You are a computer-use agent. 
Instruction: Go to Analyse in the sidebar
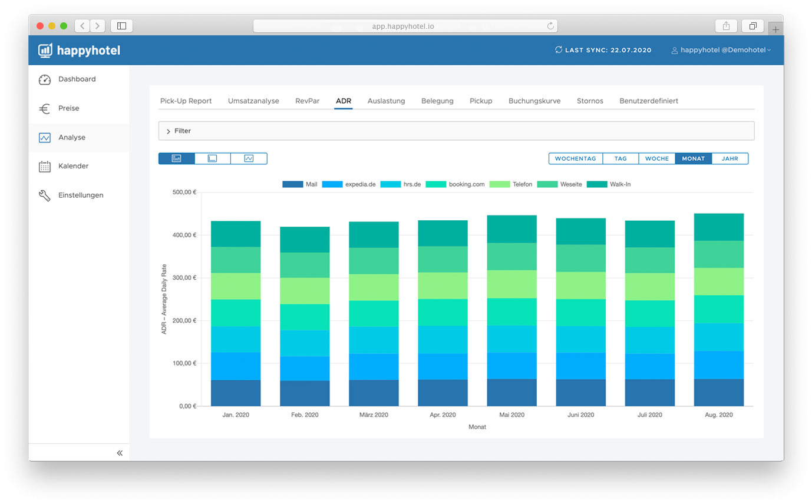pyautogui.click(x=79, y=138)
